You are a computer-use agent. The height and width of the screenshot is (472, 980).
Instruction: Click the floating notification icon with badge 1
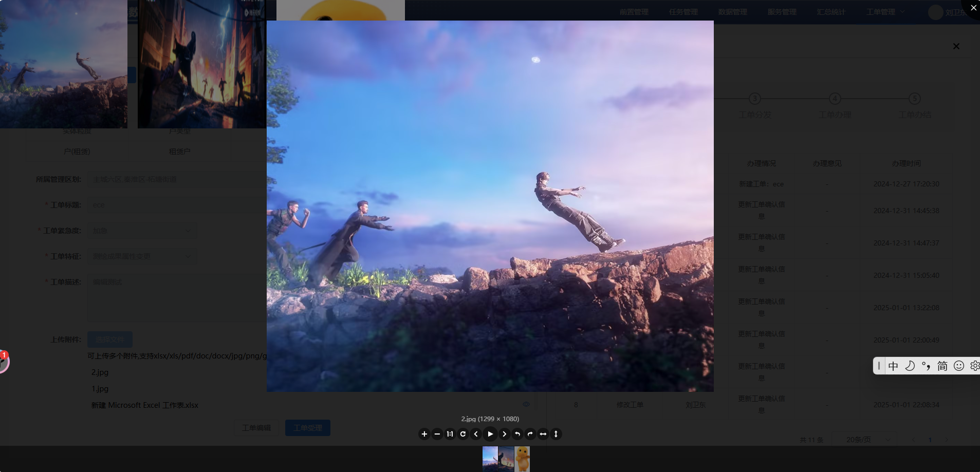3,362
